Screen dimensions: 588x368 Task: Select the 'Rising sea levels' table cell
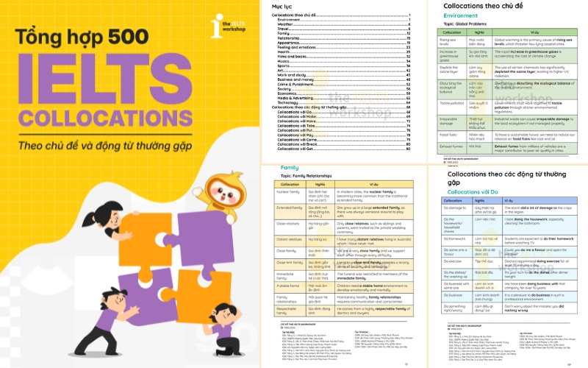coord(452,42)
